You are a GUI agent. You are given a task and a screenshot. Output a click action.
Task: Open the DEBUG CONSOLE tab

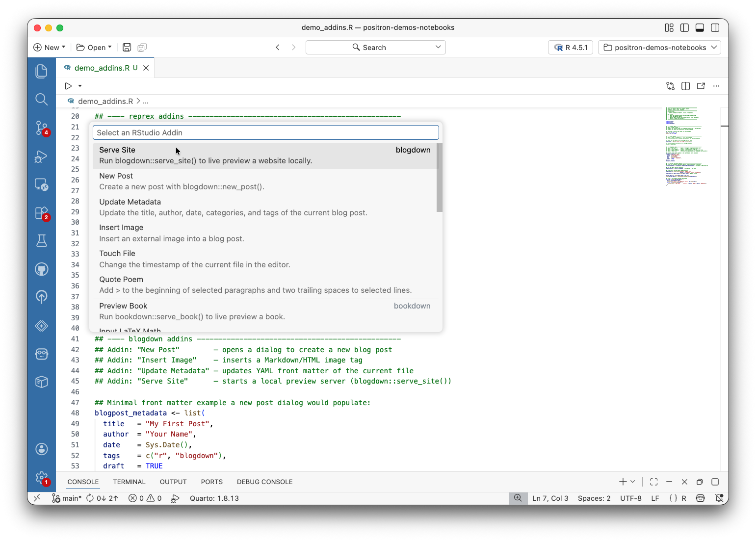(264, 482)
